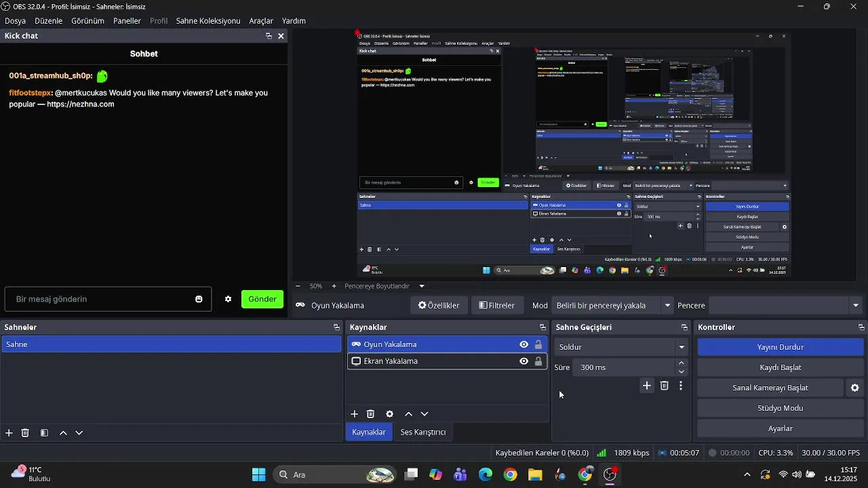This screenshot has width=868, height=488.
Task: Zoom out the preview with minus icon
Action: [298, 286]
